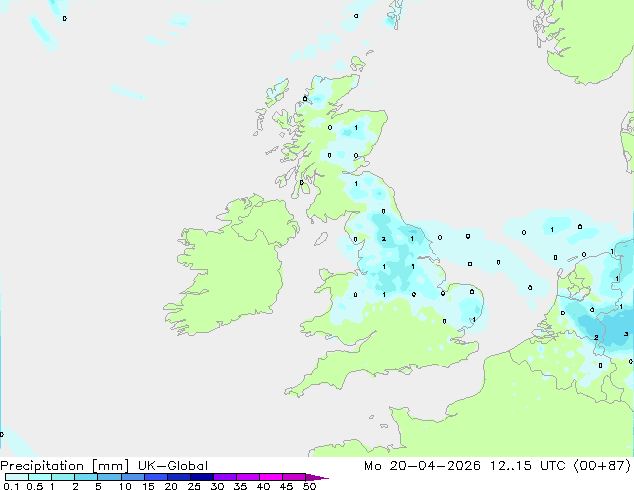Click the 'UK-Global' model label
The height and width of the screenshot is (490, 634).
point(173,466)
